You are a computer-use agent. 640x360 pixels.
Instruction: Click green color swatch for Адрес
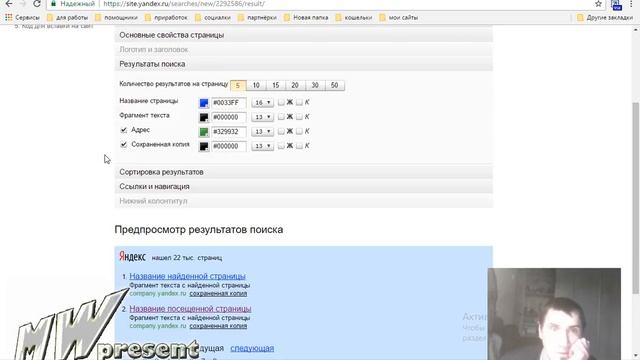pyautogui.click(x=204, y=132)
